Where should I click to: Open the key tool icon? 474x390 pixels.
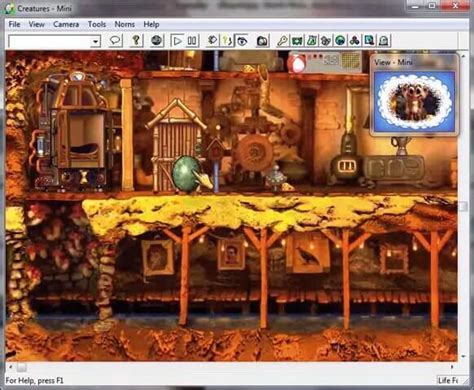(283, 41)
